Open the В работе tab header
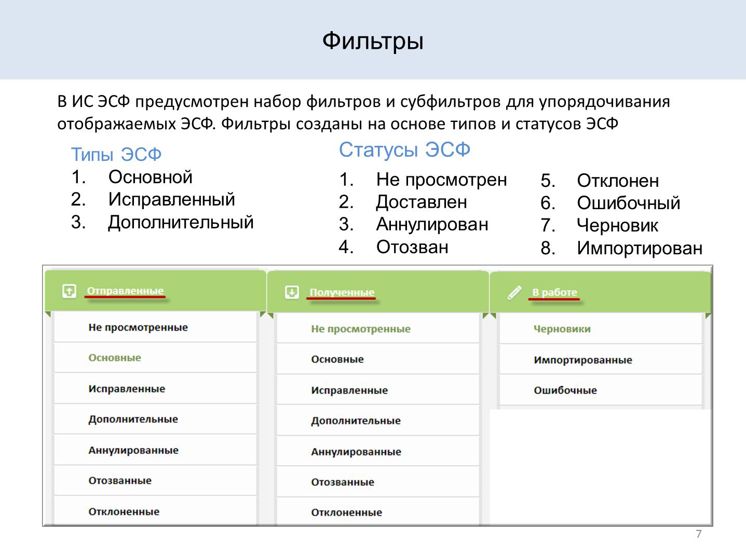Viewport: 746px width, 560px height. click(x=554, y=293)
